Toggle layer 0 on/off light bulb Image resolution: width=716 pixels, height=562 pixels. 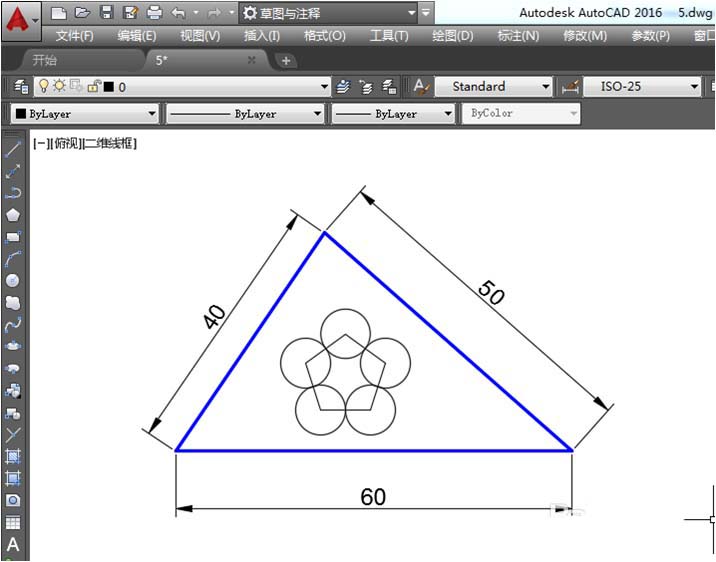(x=44, y=86)
